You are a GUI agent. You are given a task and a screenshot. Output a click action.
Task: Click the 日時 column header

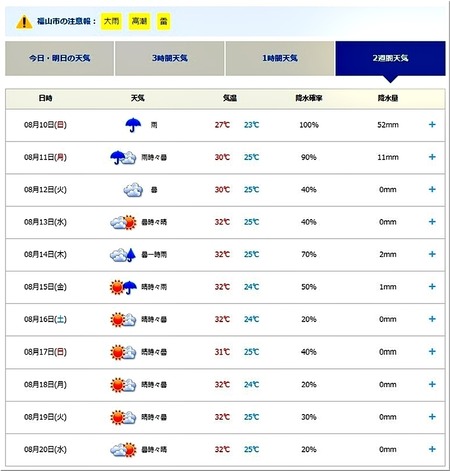(x=45, y=98)
